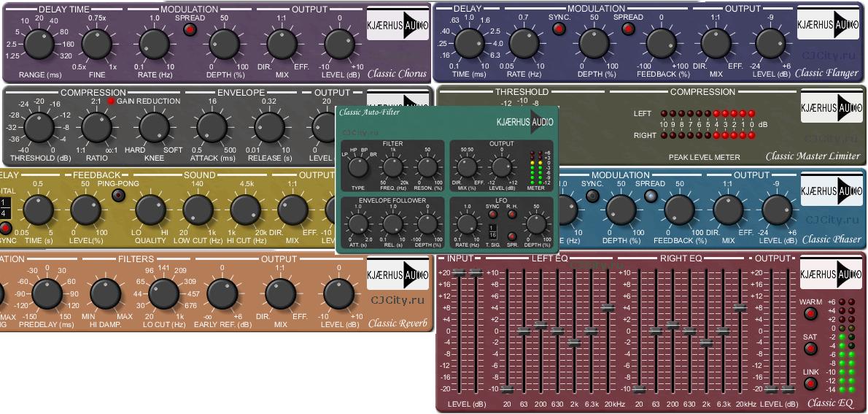The height and width of the screenshot is (414, 868).
Task: Click the Reverb LO CUT (Hz) knob
Action: pyautogui.click(x=164, y=294)
